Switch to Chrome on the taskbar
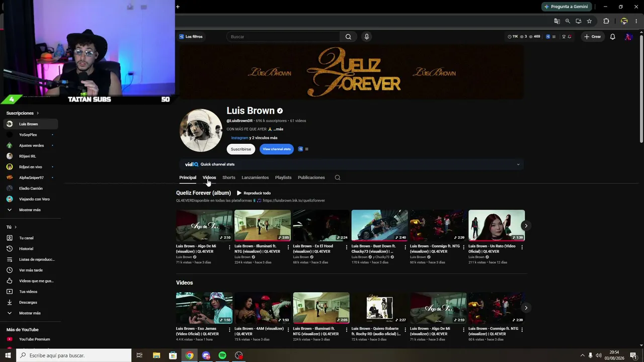The image size is (644, 362). [x=189, y=355]
